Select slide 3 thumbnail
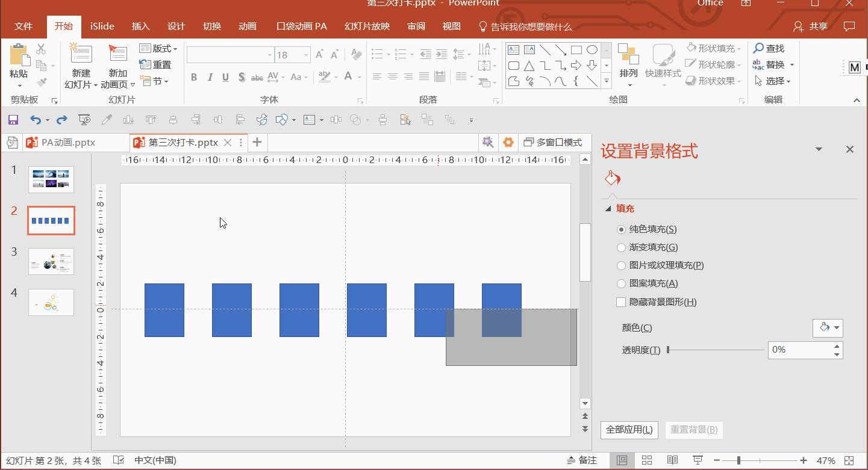This screenshot has width=868, height=470. point(51,262)
